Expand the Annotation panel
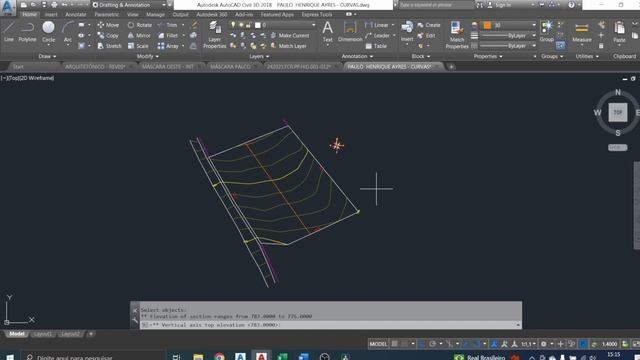640x360 pixels. (357, 56)
